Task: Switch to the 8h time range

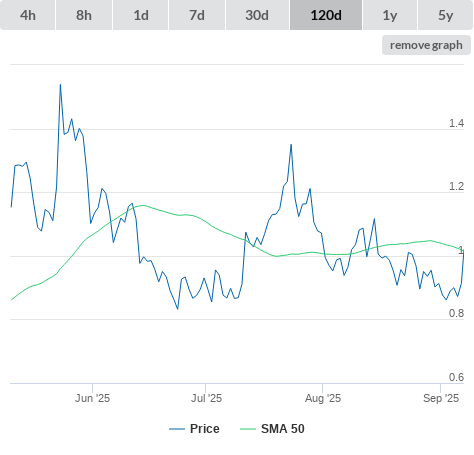Action: [84, 15]
